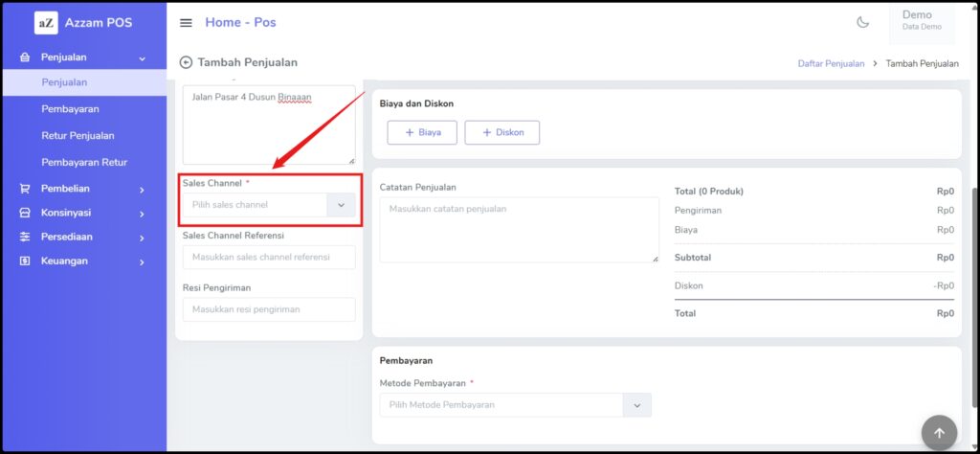Click the scroll-to-top arrow button
The height and width of the screenshot is (454, 980).
pos(939,433)
